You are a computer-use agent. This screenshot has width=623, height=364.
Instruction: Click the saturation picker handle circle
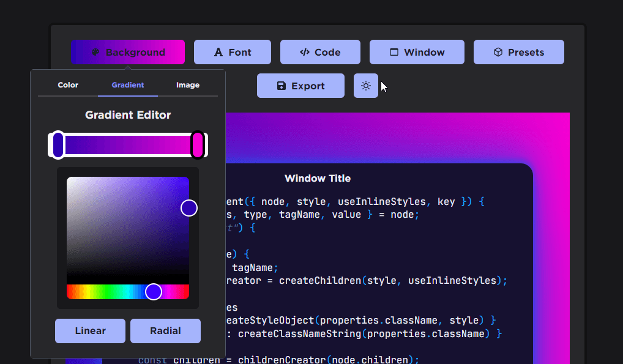click(189, 208)
